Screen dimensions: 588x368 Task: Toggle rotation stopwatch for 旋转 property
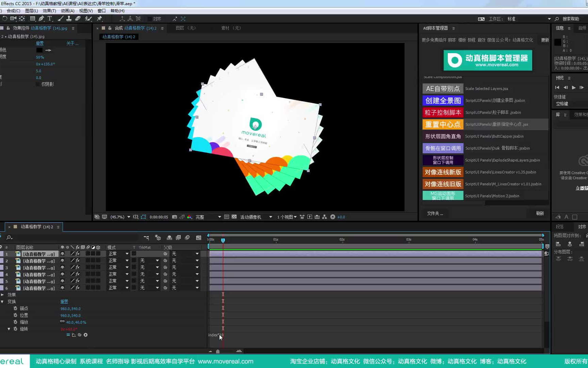(15, 329)
